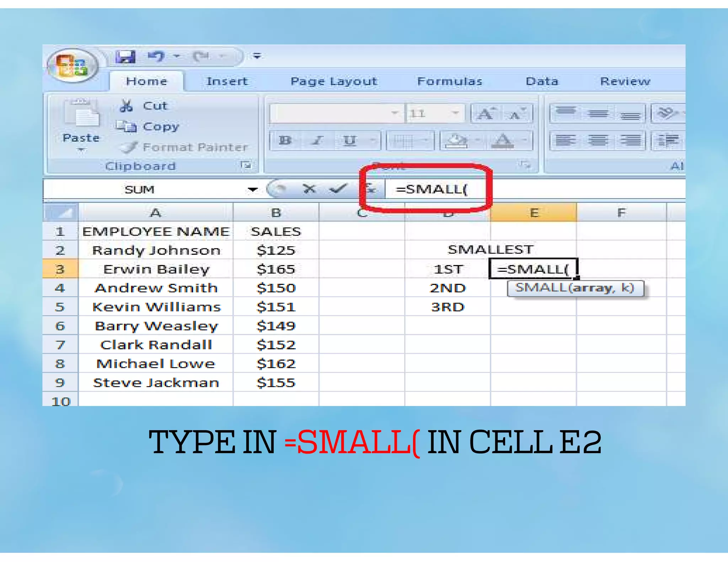Select cell B4 containing $150

click(x=276, y=288)
